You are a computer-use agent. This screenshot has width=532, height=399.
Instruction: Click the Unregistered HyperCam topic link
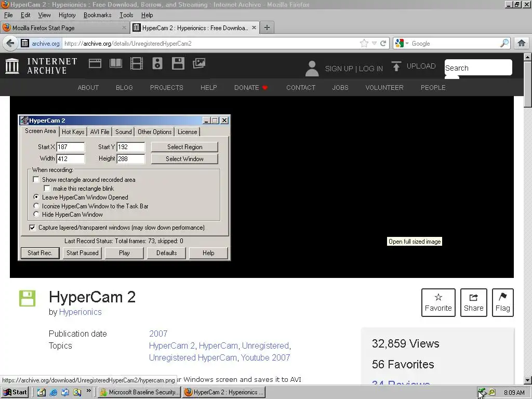(x=193, y=357)
